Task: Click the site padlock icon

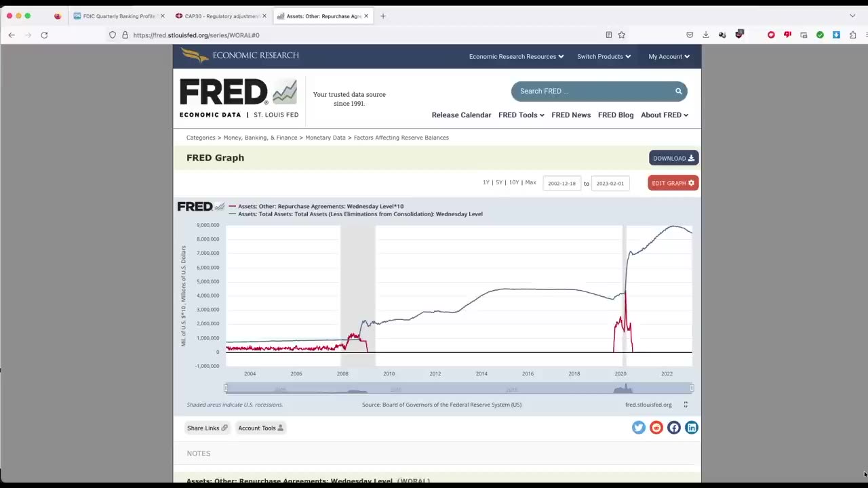Action: click(125, 35)
